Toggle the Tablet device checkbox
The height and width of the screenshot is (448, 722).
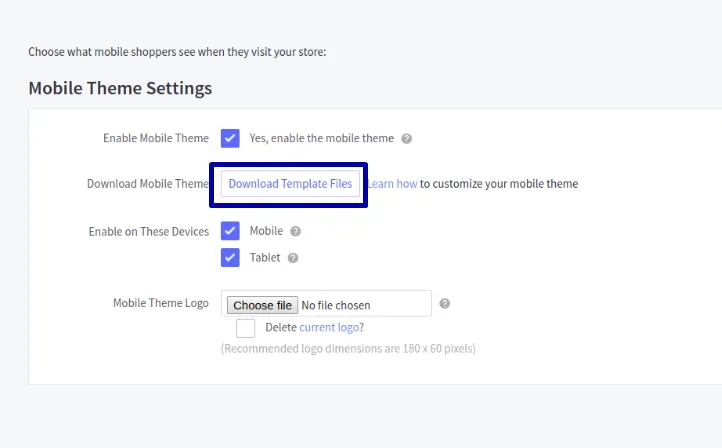pyautogui.click(x=230, y=258)
